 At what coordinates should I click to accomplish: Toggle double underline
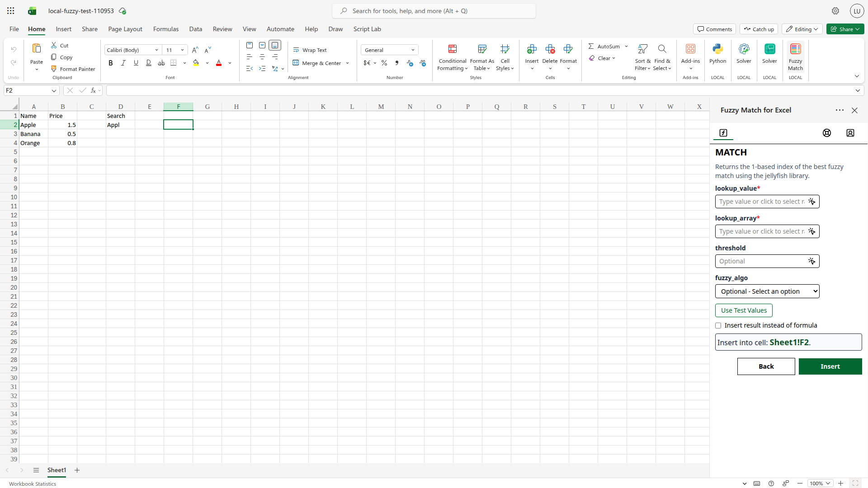click(148, 63)
